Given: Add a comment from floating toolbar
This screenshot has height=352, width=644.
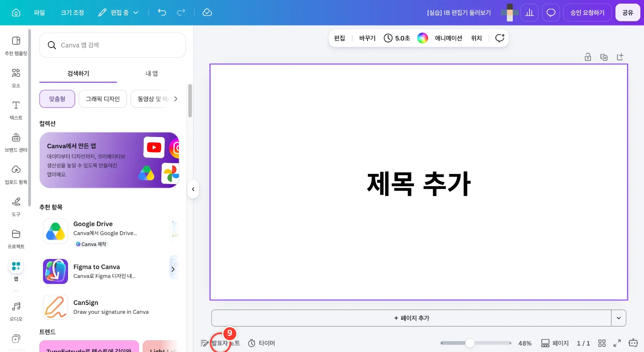Looking at the screenshot, I should (x=500, y=38).
